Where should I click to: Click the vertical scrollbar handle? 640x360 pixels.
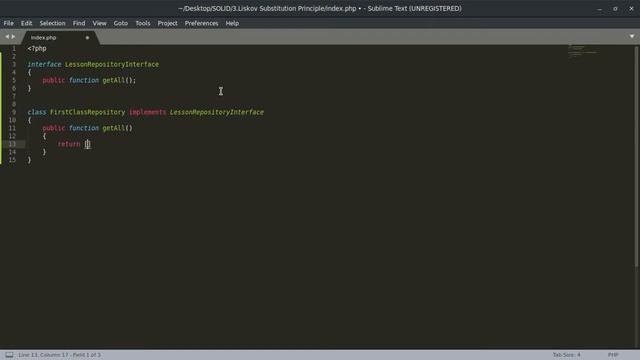pyautogui.click(x=636, y=157)
